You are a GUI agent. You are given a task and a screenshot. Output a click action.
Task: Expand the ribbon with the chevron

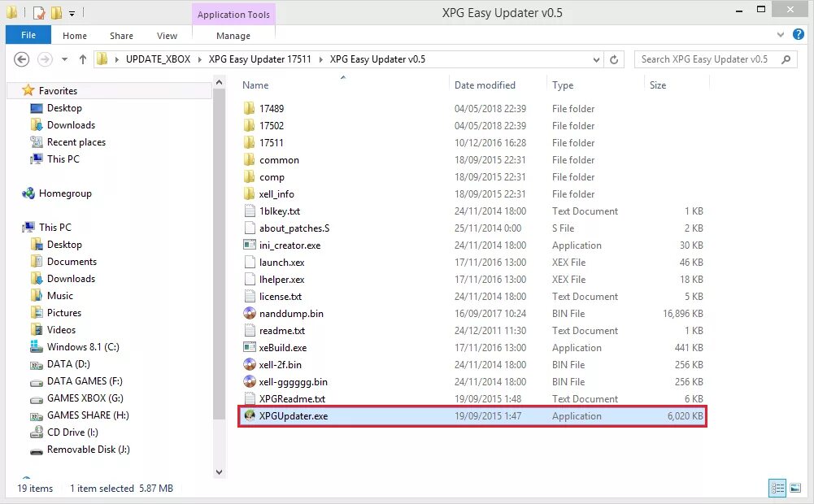click(x=781, y=35)
